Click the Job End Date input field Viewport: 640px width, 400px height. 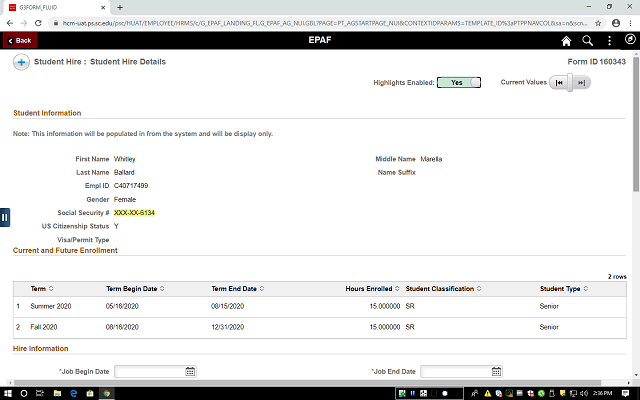(x=456, y=371)
